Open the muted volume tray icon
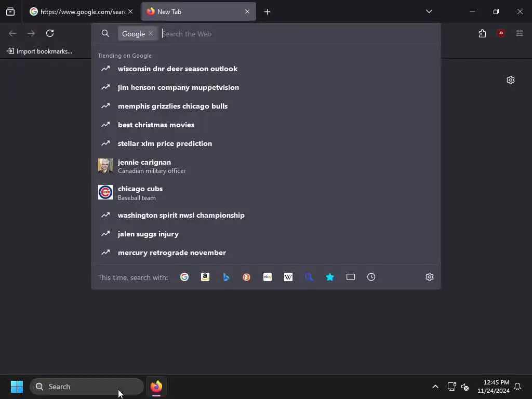 pyautogui.click(x=465, y=387)
